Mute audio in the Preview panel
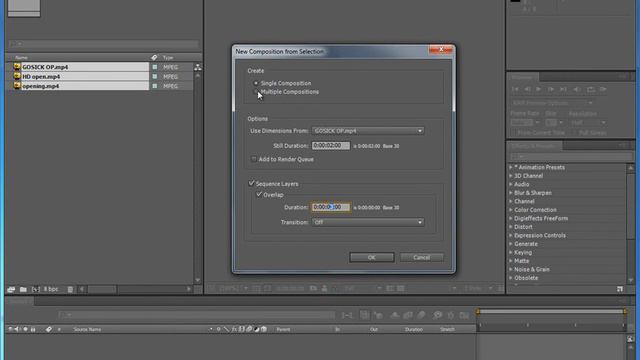 click(577, 89)
